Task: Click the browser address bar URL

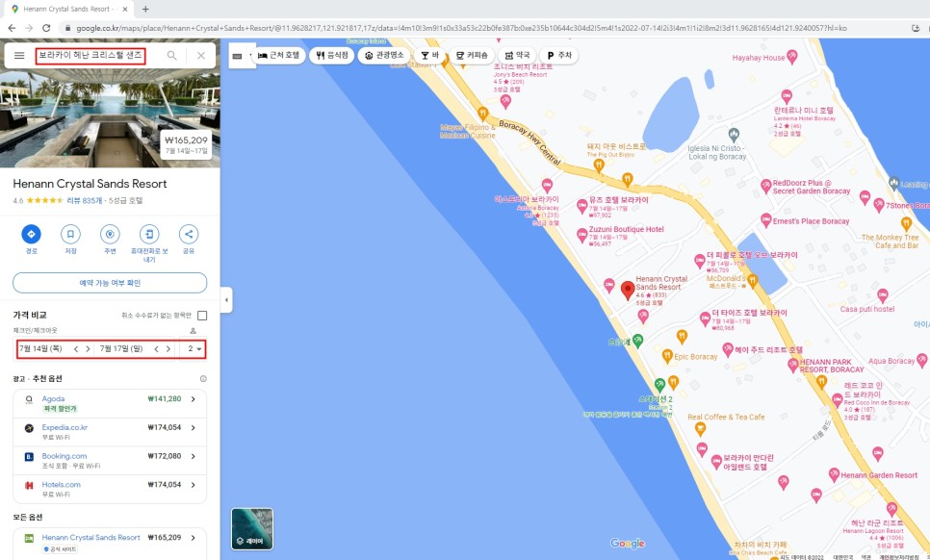Action: point(461,28)
